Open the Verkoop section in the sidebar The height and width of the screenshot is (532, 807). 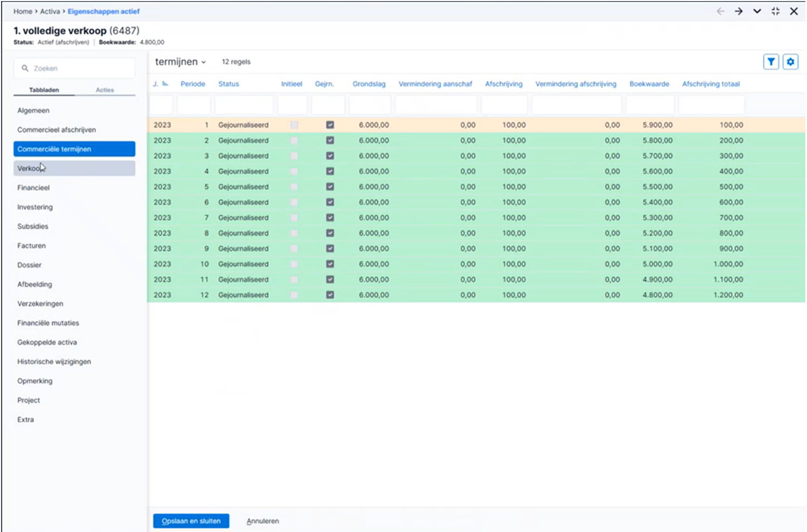(74, 168)
